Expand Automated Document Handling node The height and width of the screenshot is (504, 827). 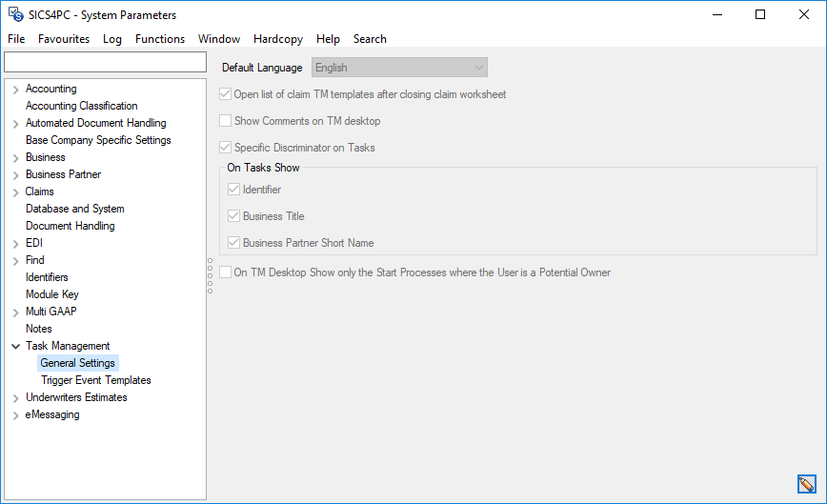[x=16, y=123]
